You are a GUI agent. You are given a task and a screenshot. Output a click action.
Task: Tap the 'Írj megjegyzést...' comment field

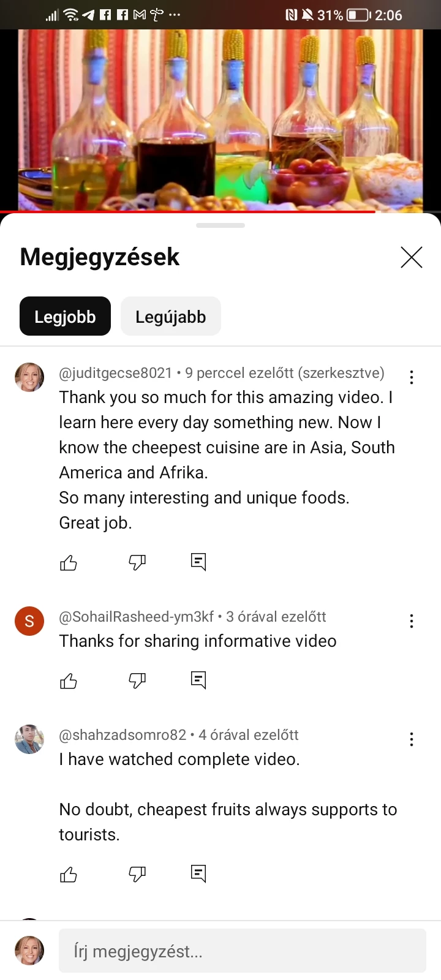(x=243, y=951)
